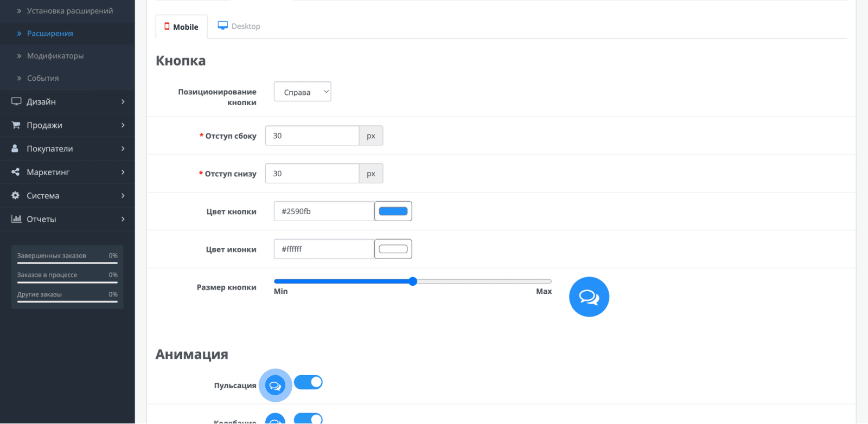Click the double-arrow icon beside Расширения
The width and height of the screenshot is (868, 424).
19,34
